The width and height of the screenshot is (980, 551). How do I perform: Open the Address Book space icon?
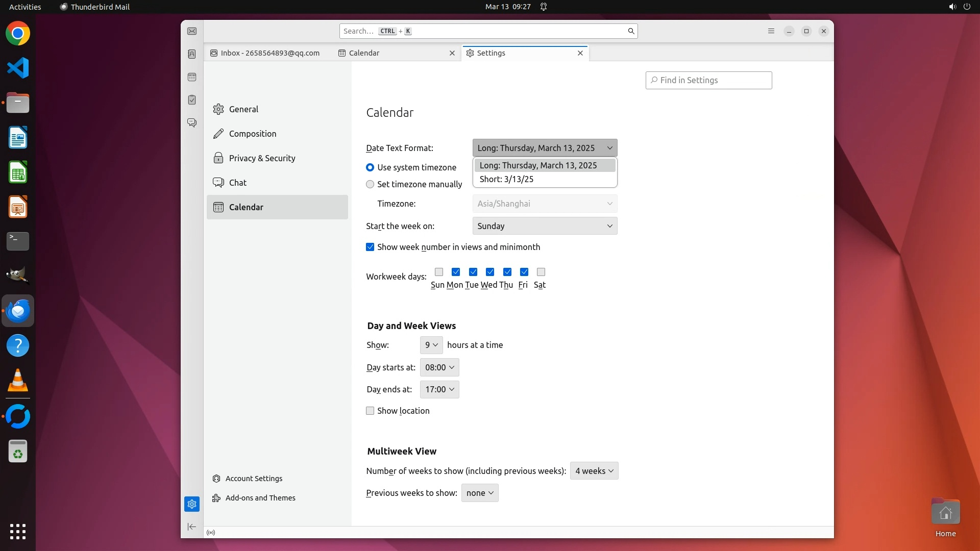coord(192,54)
